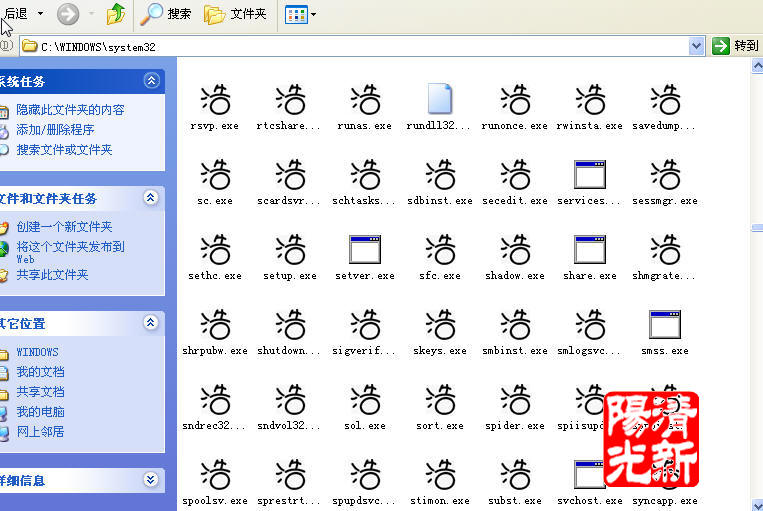Select the spupdsvc file icon
This screenshot has height=511, width=763.
(365, 474)
